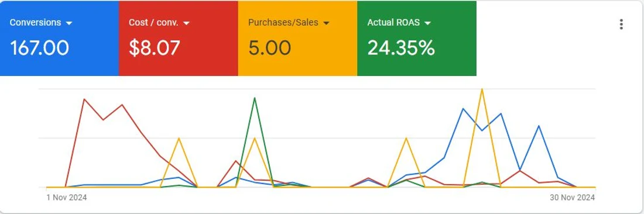The width and height of the screenshot is (644, 214).
Task: Expand the Purchases/Sales metric dropdown arrow
Action: tap(326, 23)
